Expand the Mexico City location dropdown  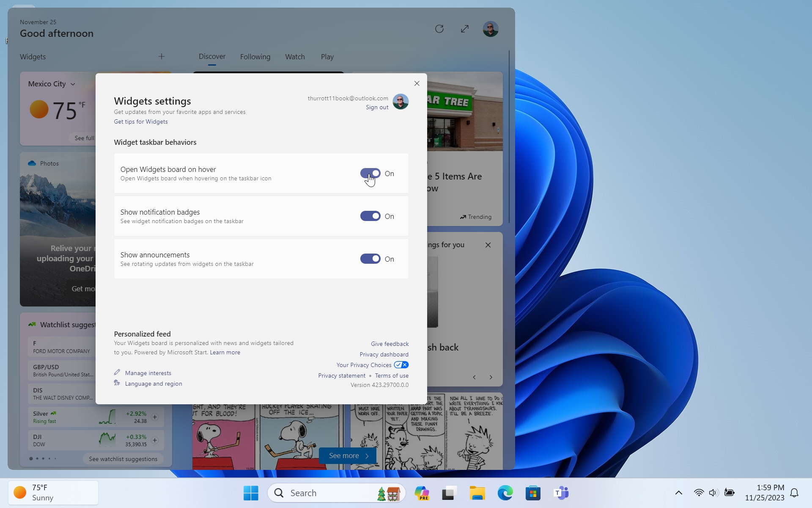[x=73, y=84]
